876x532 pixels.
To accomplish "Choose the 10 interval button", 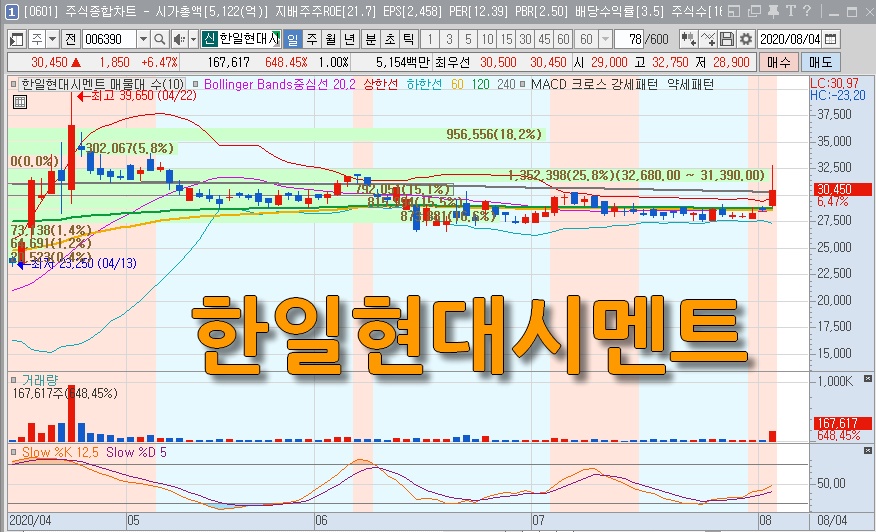I will tap(487, 39).
